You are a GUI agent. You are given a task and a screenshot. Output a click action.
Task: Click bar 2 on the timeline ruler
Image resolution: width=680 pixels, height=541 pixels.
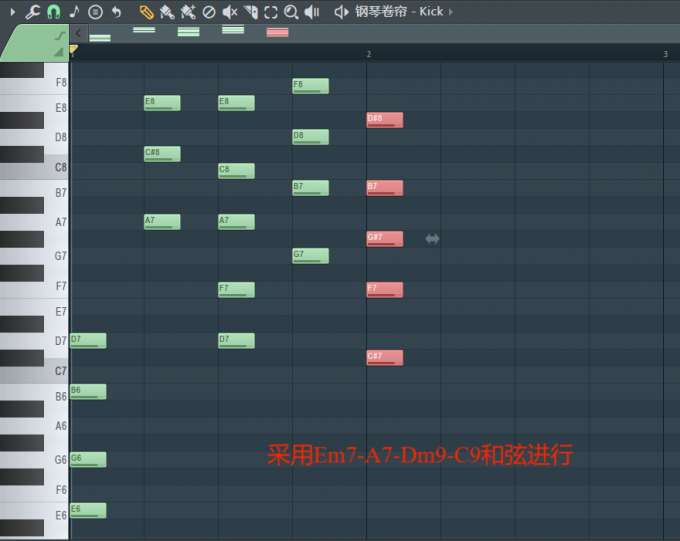pos(369,54)
